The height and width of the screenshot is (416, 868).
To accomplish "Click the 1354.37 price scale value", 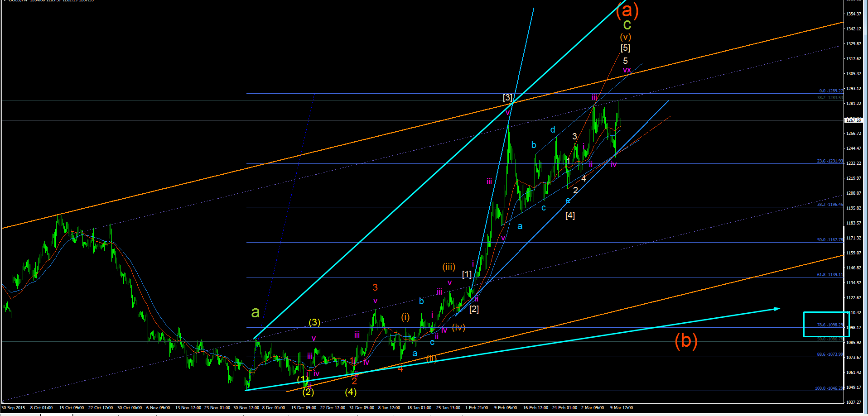I will (854, 14).
